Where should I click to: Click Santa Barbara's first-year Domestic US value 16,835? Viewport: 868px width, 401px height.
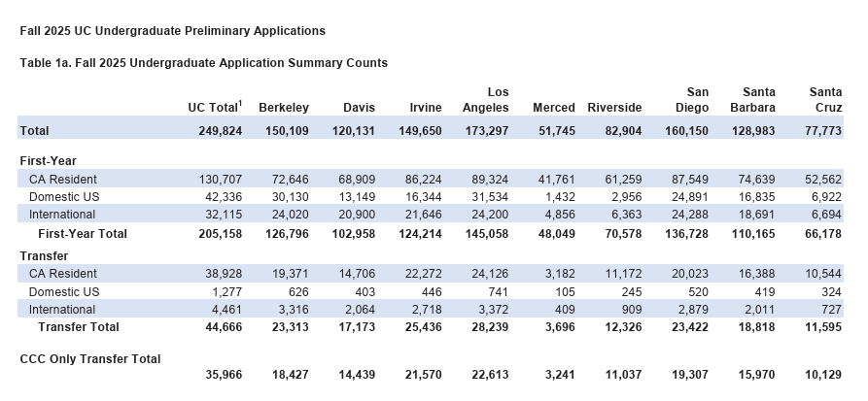(x=754, y=197)
